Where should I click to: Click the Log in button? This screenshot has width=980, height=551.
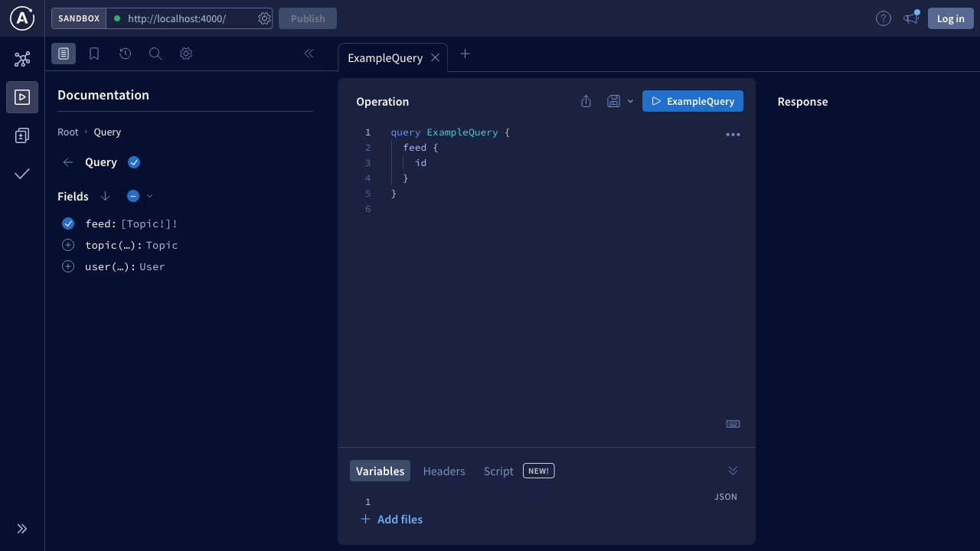tap(951, 18)
